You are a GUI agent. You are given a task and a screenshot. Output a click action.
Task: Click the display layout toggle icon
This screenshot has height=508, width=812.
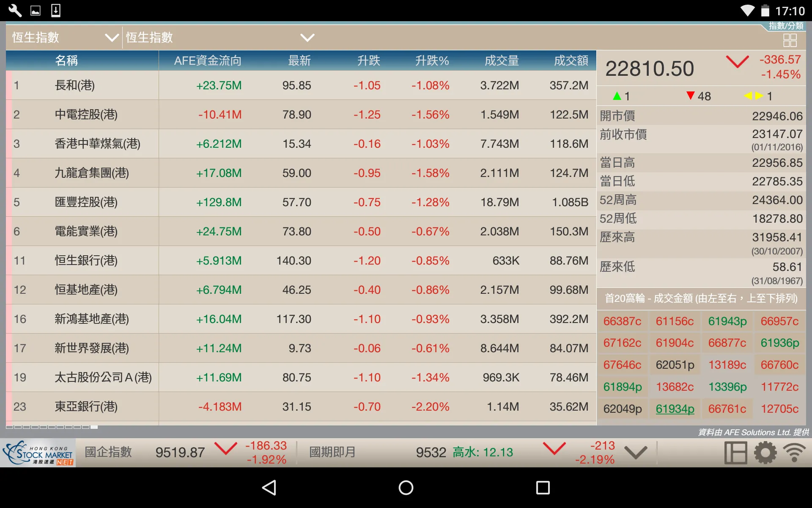(735, 452)
